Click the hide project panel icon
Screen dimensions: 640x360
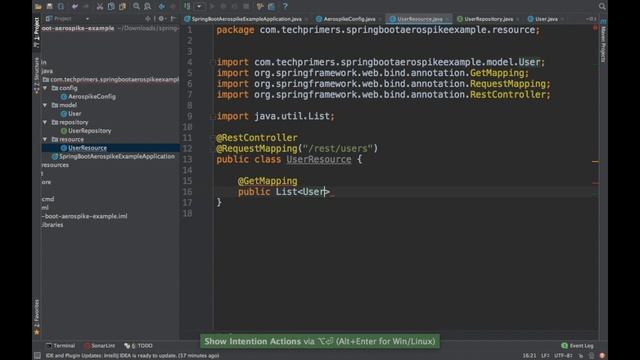click(x=173, y=19)
